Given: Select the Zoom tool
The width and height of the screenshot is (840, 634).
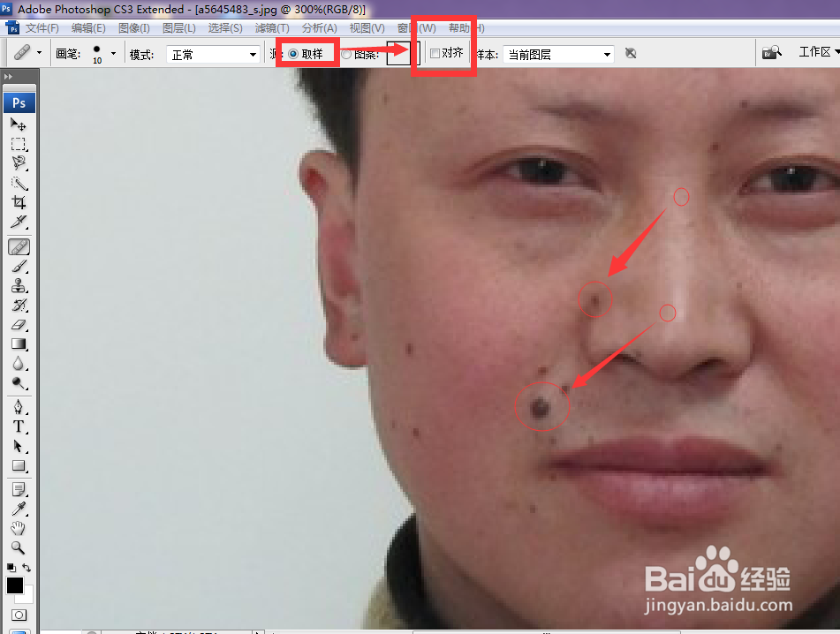Looking at the screenshot, I should pyautogui.click(x=19, y=547).
